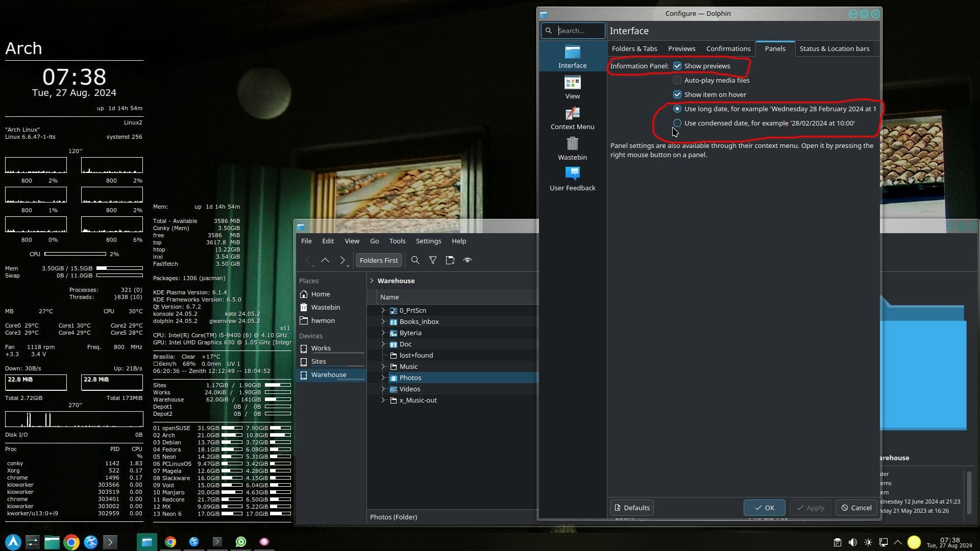Switch to the Previews tab
This screenshot has height=551, width=980.
[x=681, y=49]
